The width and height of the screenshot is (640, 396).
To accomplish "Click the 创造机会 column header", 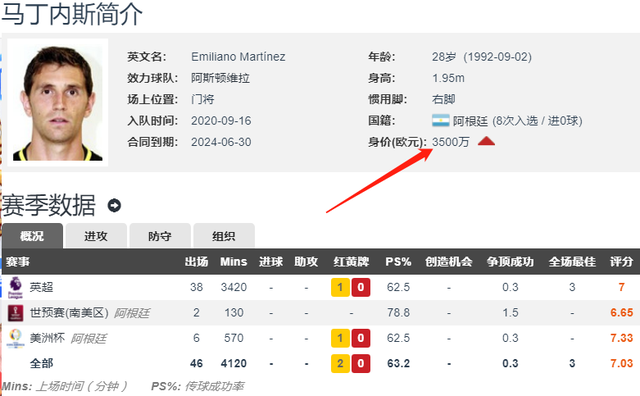I will (x=449, y=262).
